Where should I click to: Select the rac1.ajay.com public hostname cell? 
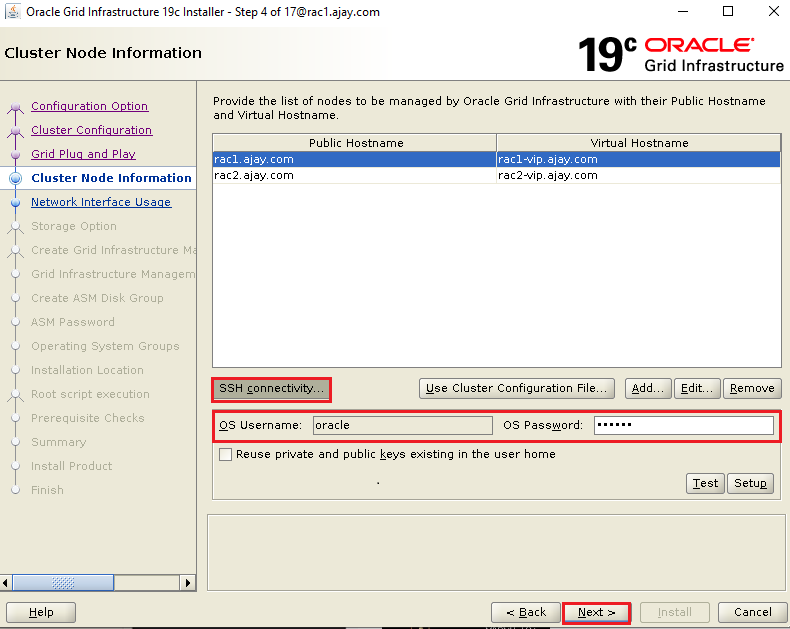pyautogui.click(x=355, y=159)
